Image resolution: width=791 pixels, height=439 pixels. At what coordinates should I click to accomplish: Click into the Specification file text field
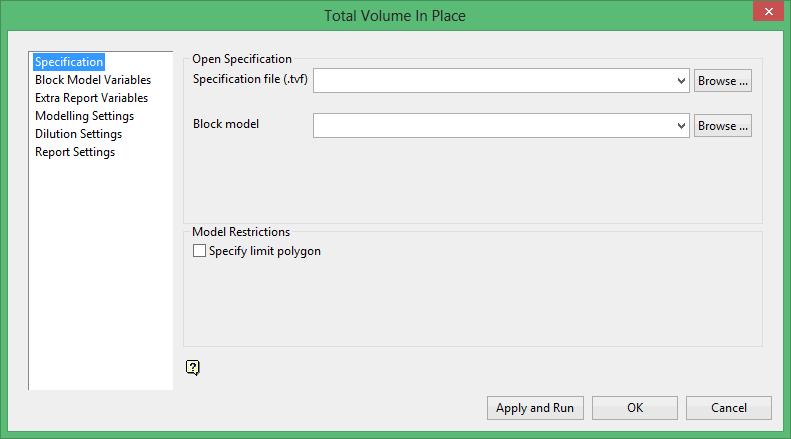coord(495,81)
